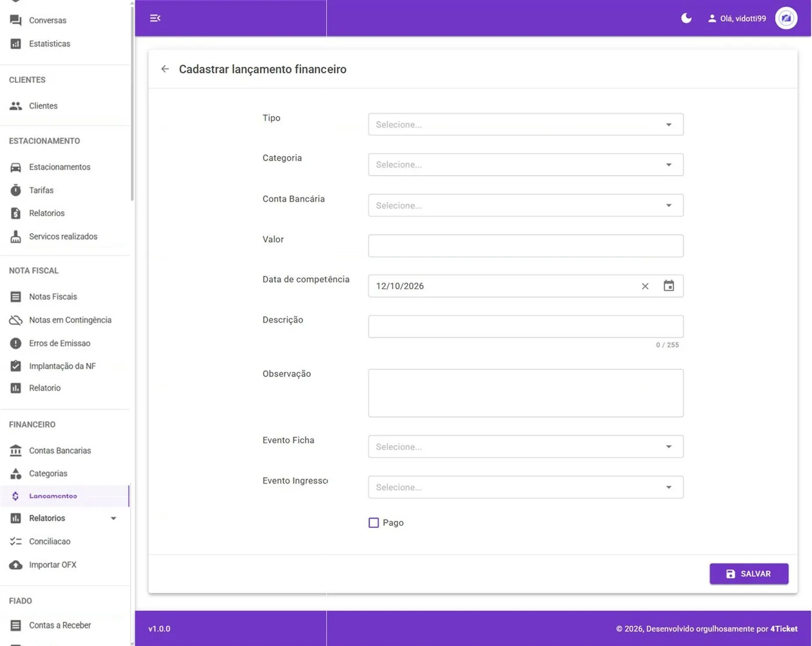This screenshot has height=646, width=812.
Task: Click the Valor input field
Action: pyautogui.click(x=525, y=246)
